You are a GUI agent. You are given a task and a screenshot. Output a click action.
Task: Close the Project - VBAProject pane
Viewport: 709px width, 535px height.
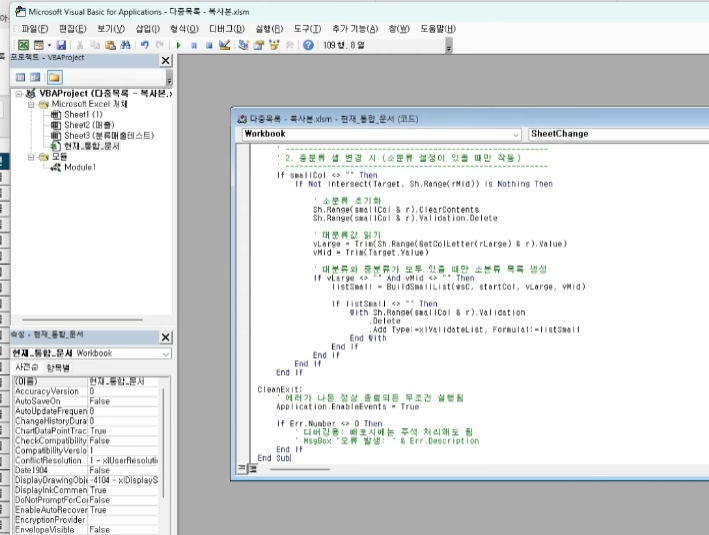pyautogui.click(x=166, y=61)
